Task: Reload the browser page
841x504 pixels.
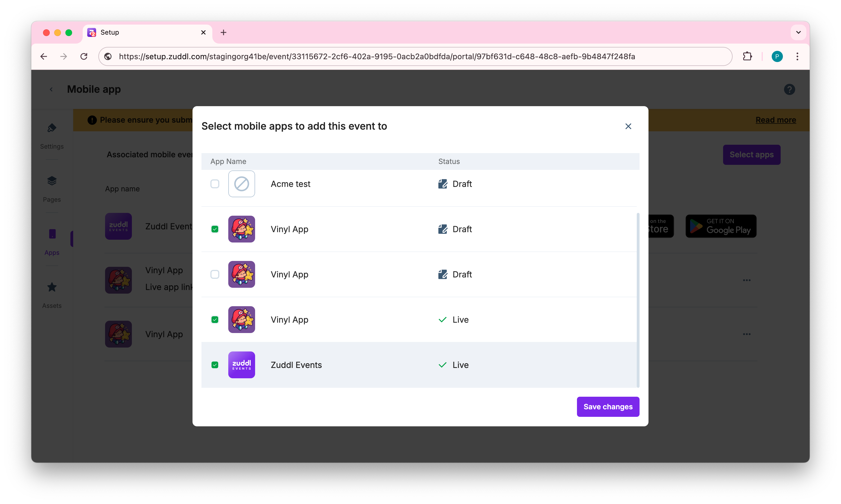Action: [x=84, y=56]
